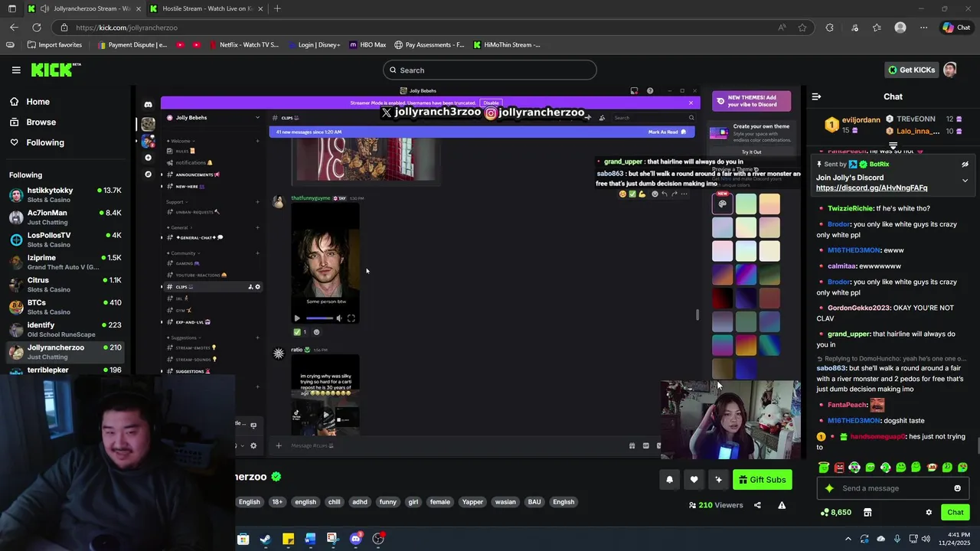Open iziprime channel

pos(65,262)
